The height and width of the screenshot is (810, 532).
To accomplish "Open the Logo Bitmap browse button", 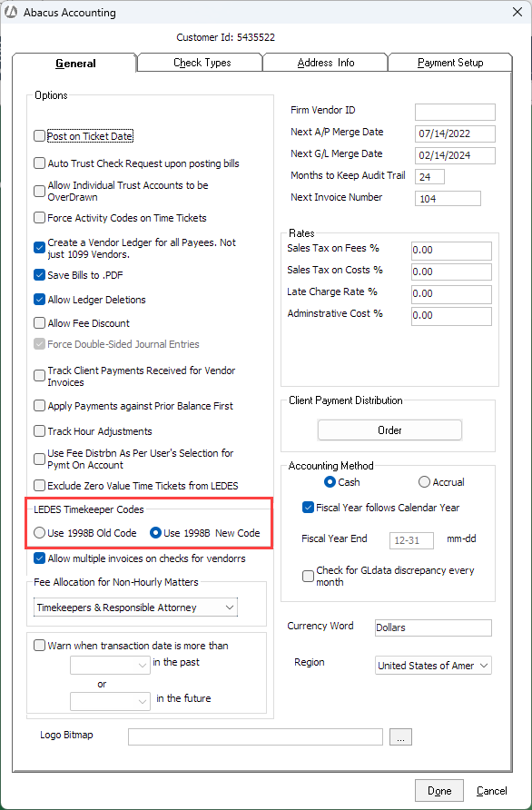I will coord(400,736).
